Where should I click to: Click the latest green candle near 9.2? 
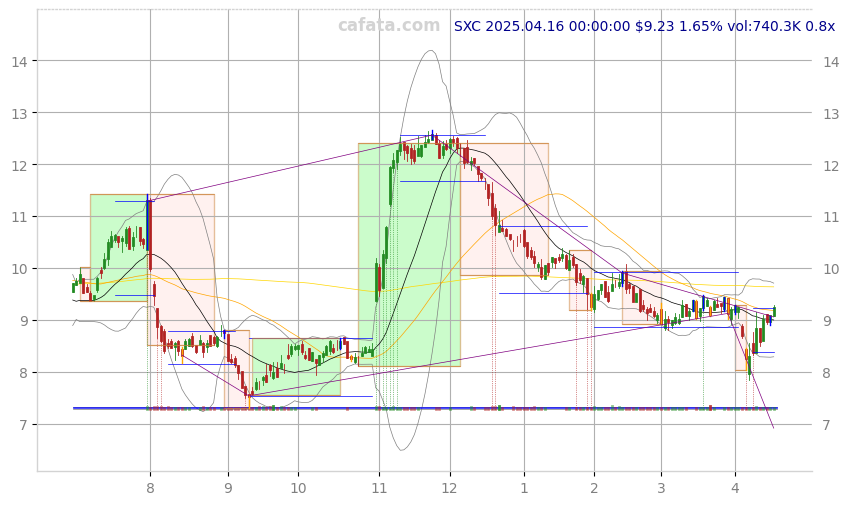point(775,311)
